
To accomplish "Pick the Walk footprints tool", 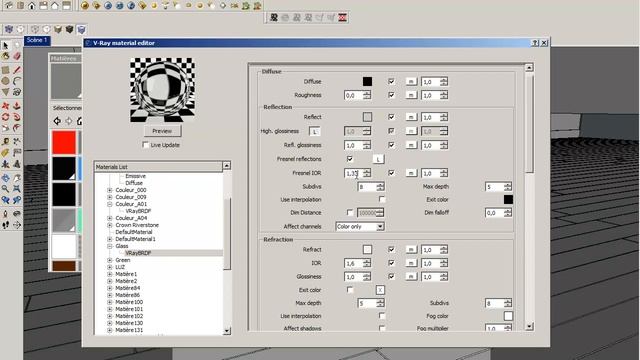I will click(5, 224).
